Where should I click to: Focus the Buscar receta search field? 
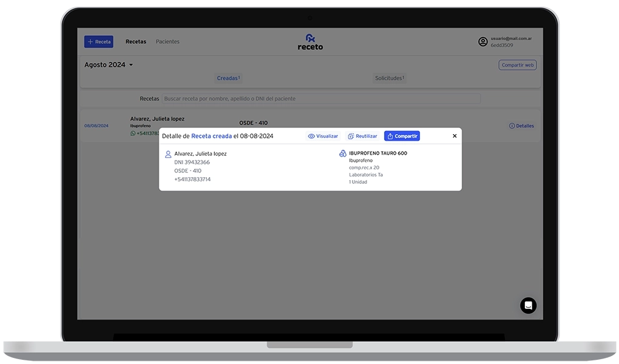pos(321,99)
